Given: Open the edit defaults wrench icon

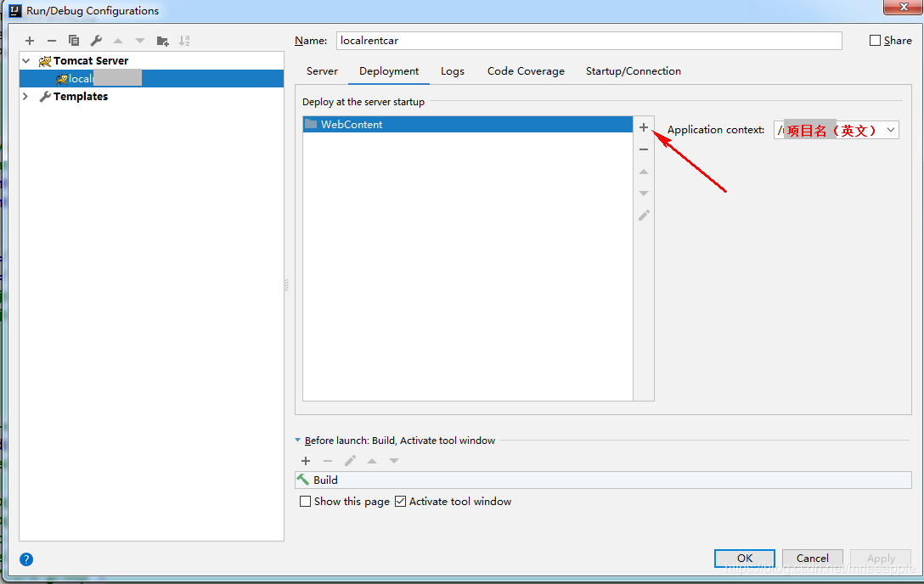Looking at the screenshot, I should point(96,41).
